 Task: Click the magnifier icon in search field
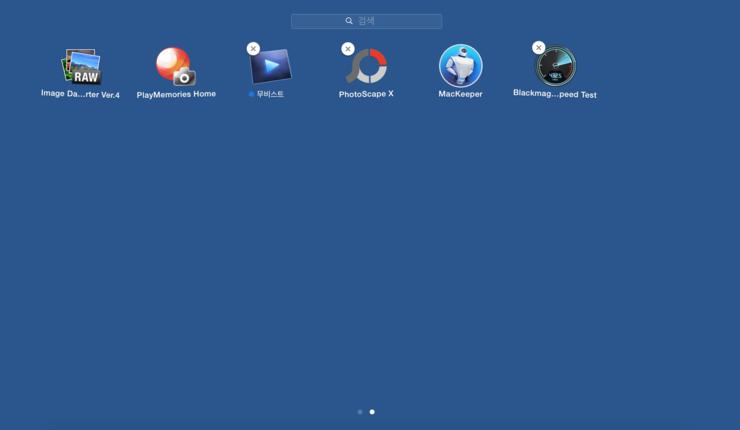(349, 21)
